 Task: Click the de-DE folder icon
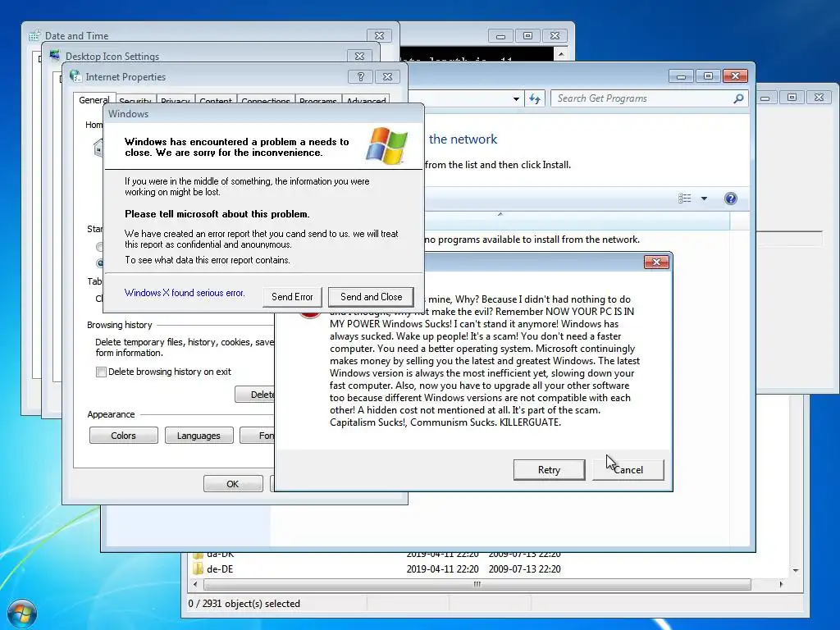pyautogui.click(x=199, y=569)
